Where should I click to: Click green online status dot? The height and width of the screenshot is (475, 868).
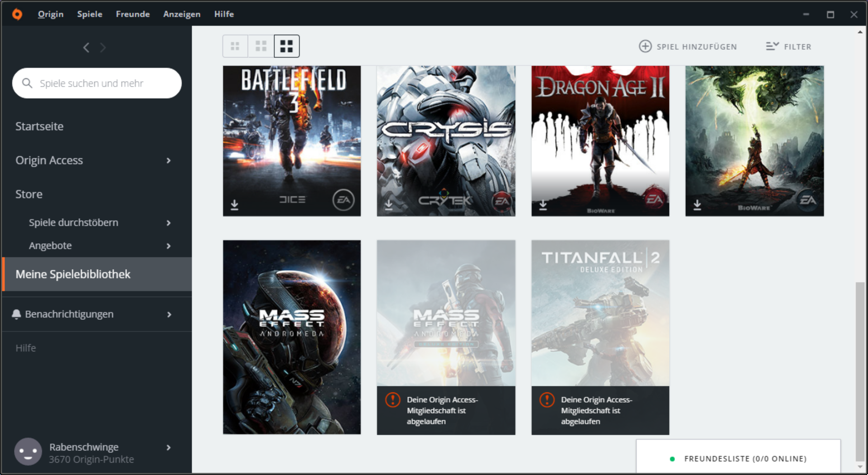pos(672,459)
